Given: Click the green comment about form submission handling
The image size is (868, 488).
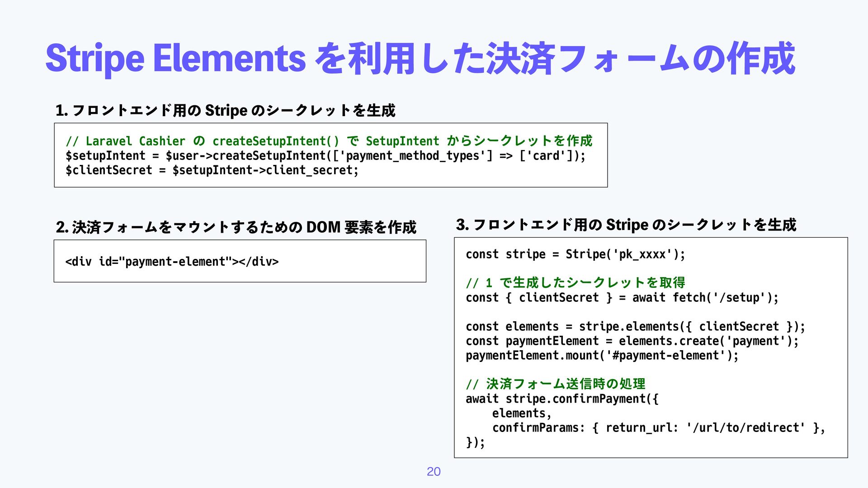Looking at the screenshot, I should 555,384.
